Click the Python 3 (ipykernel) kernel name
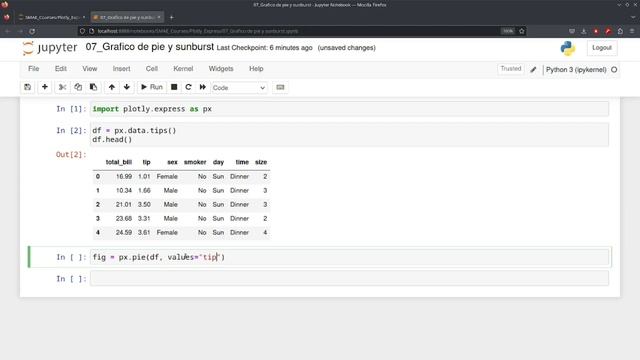Screen dimensions: 640x360 pos(576,70)
